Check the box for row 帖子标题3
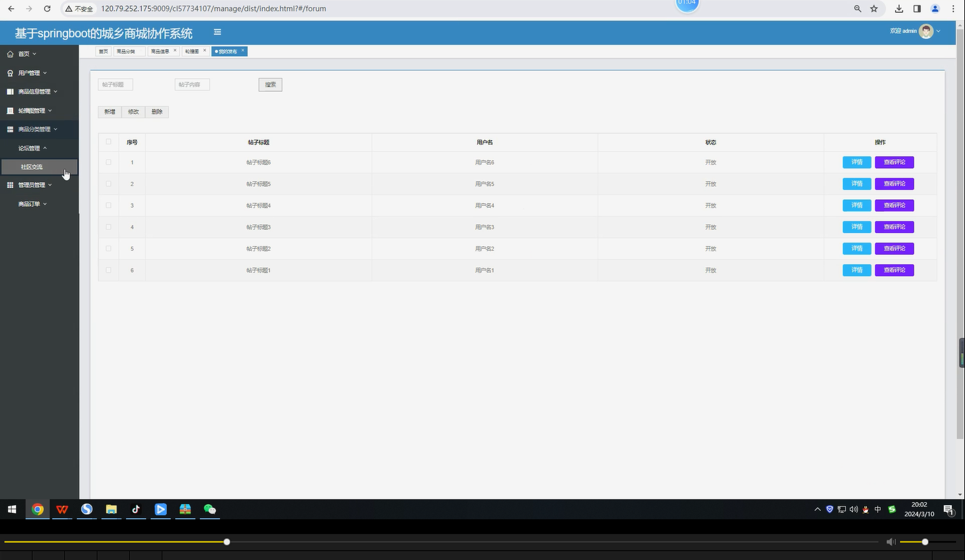This screenshot has height=560, width=965. point(108,227)
